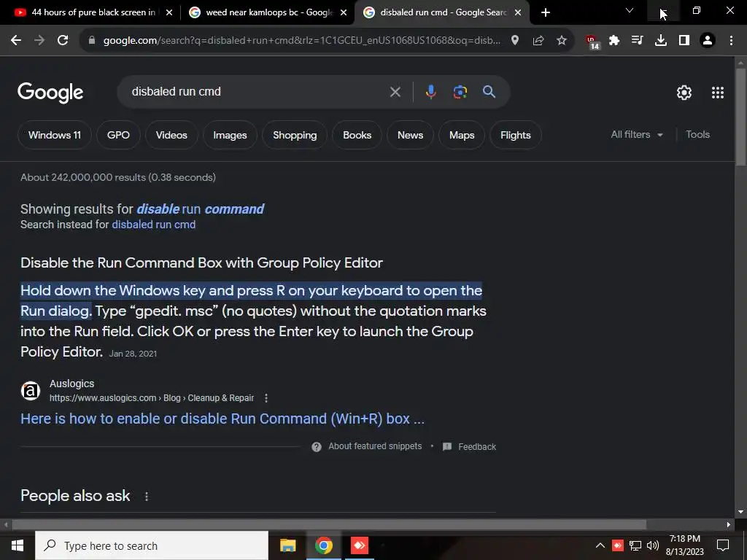Open the Chrome profile avatar menu
747x560 pixels.
pyautogui.click(x=708, y=41)
